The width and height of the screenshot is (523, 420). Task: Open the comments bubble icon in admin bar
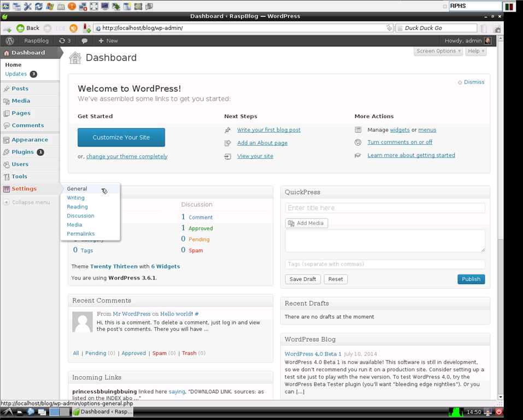point(84,40)
